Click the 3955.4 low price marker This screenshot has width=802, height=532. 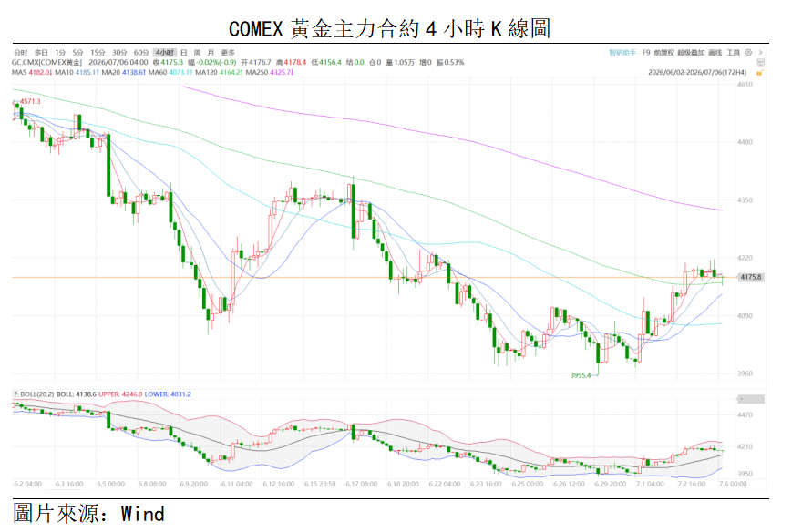click(x=581, y=375)
